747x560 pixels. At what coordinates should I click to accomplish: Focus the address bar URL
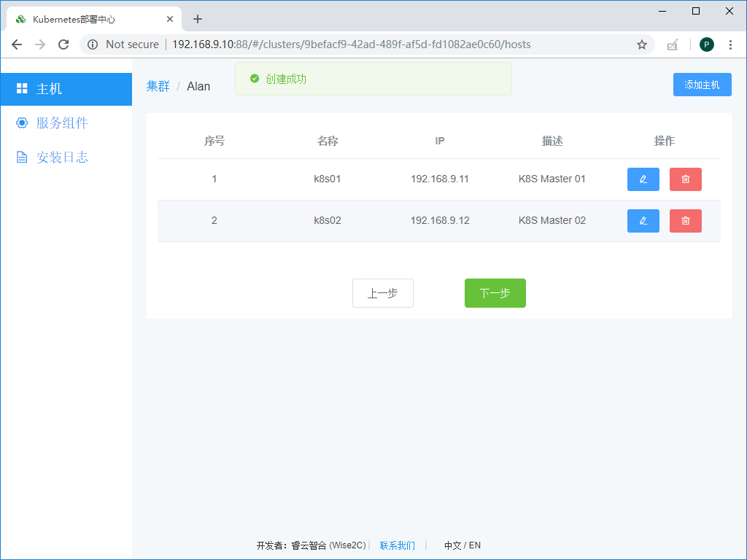tap(351, 44)
